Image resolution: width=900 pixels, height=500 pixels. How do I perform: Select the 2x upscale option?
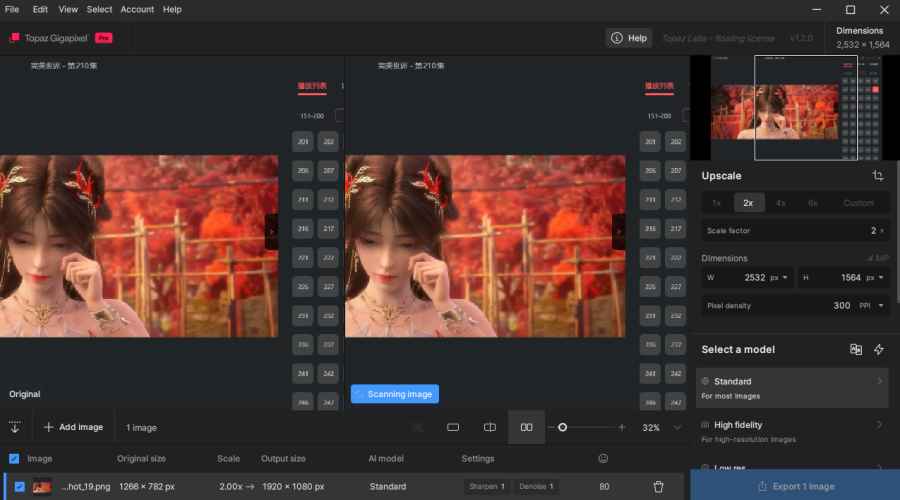tap(748, 203)
